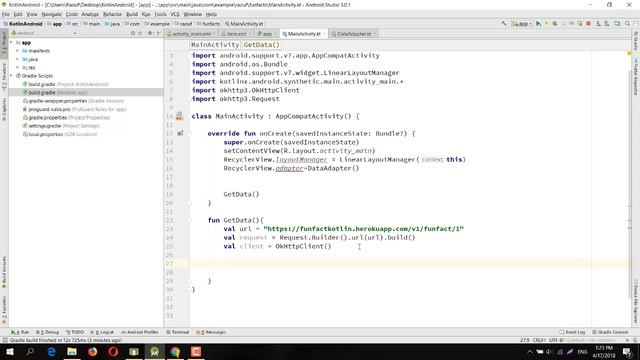Select gradle.properties file
This screenshot has height=360, width=640.
tap(66, 118)
